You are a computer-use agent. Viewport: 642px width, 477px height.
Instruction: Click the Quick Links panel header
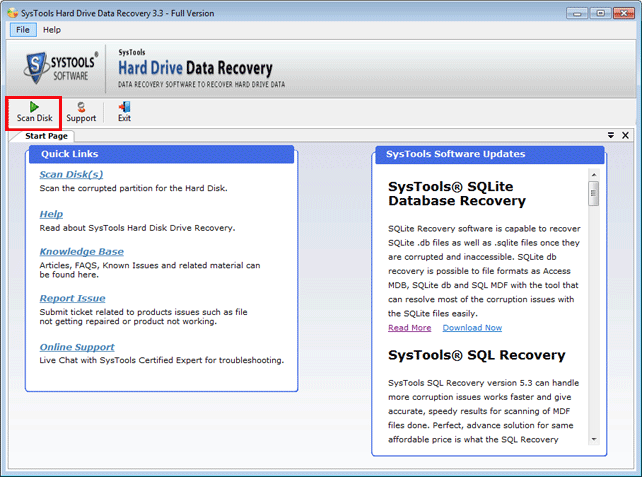(x=161, y=154)
